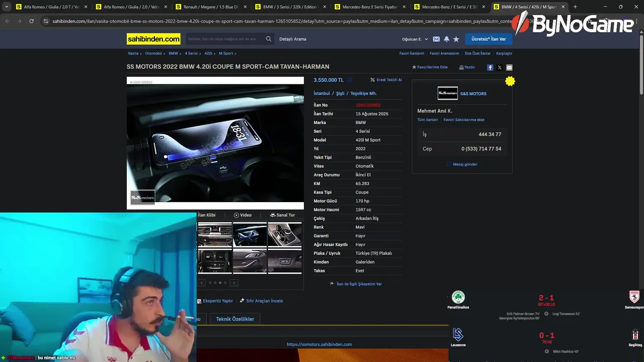Image resolution: width=644 pixels, height=362 pixels.
Task: Click the price info icon next to 3.550.000 TL
Action: (350, 80)
